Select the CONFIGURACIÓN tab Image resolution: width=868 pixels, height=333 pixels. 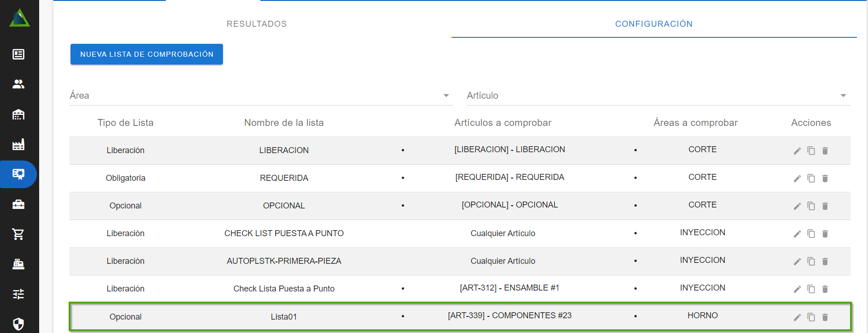[x=653, y=24]
